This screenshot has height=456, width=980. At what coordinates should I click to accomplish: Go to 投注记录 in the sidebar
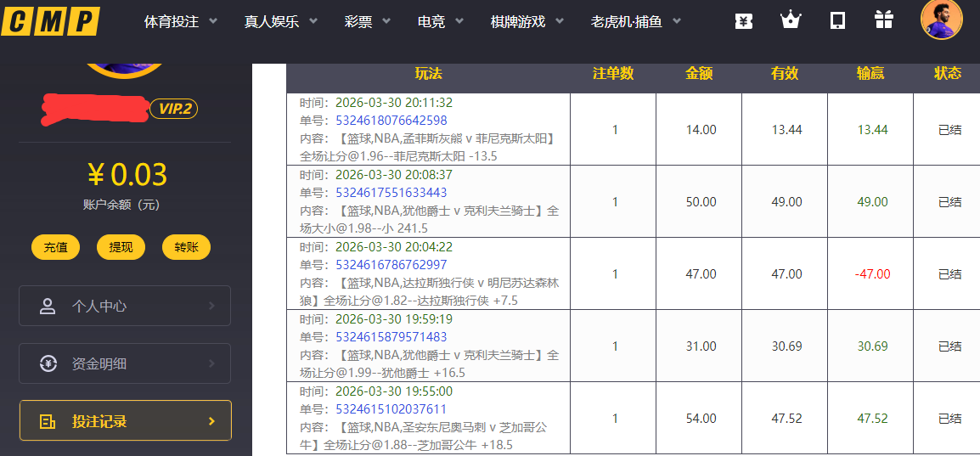click(x=125, y=420)
